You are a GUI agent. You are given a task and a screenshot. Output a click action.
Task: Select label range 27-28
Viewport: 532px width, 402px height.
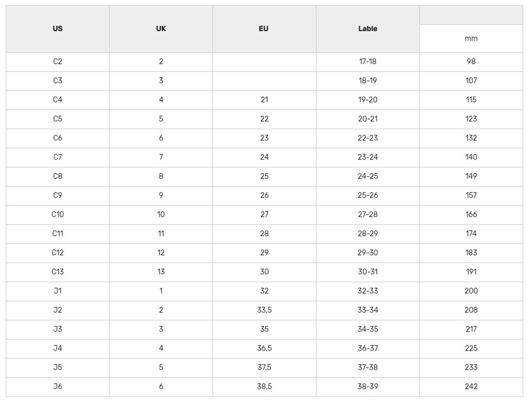tap(368, 215)
